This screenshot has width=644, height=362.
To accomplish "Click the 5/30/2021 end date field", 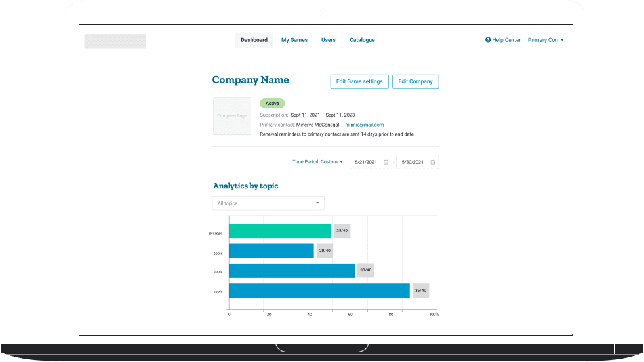I will 417,162.
